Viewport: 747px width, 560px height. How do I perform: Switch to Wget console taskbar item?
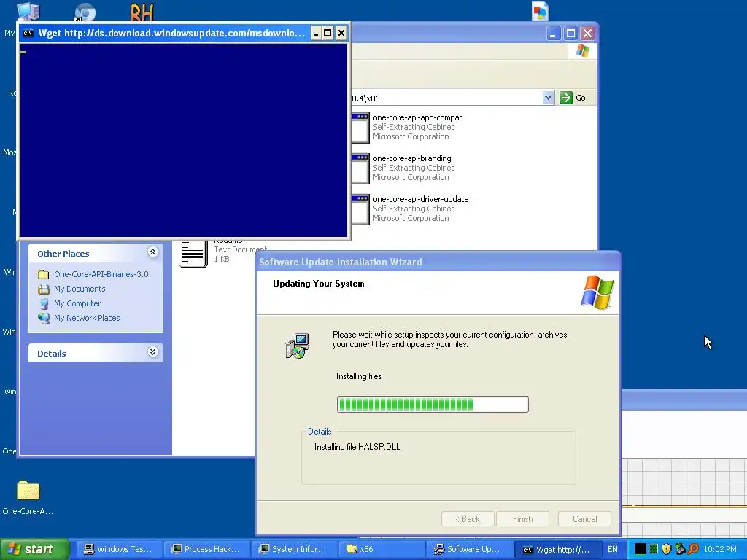(x=557, y=549)
